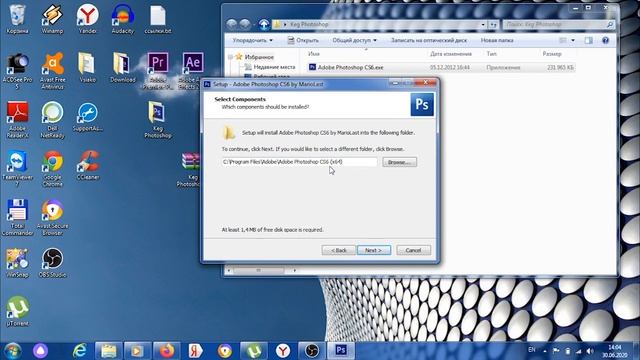The image size is (640, 360).
Task: Click the Explorer forward navigation arrow
Action: [x=245, y=24]
